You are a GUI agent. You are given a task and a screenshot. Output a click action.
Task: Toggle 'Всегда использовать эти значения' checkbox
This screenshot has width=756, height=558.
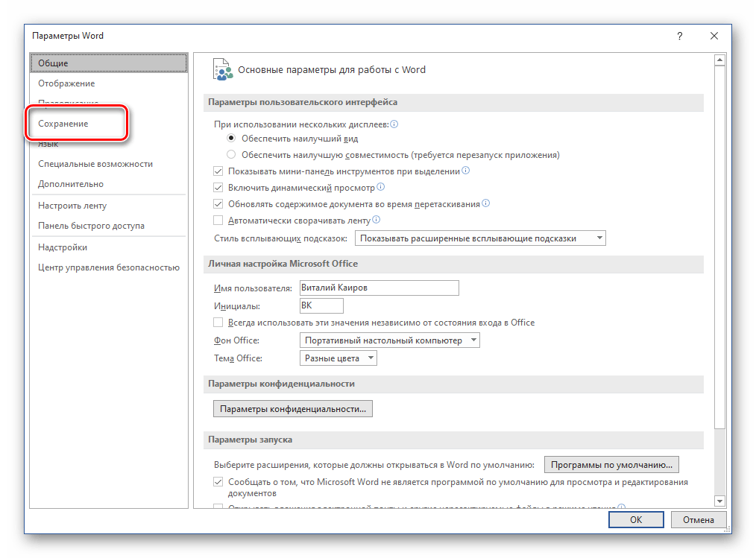(x=218, y=323)
